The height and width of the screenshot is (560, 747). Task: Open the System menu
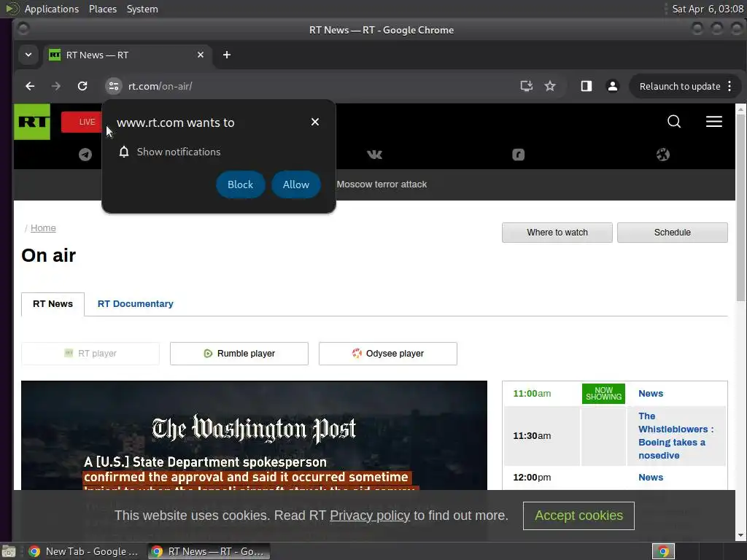point(142,9)
